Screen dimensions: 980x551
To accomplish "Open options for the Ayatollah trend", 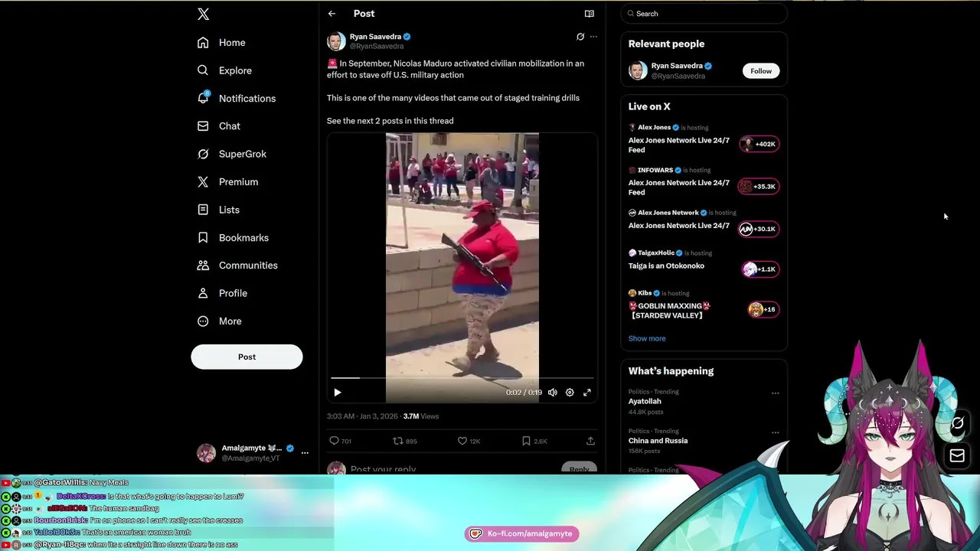I will tap(775, 393).
